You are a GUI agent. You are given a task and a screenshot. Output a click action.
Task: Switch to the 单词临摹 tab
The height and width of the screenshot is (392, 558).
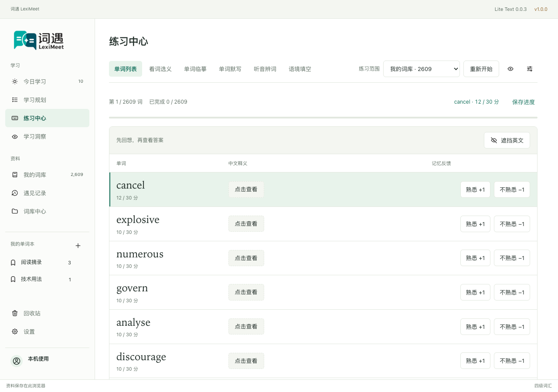point(195,69)
